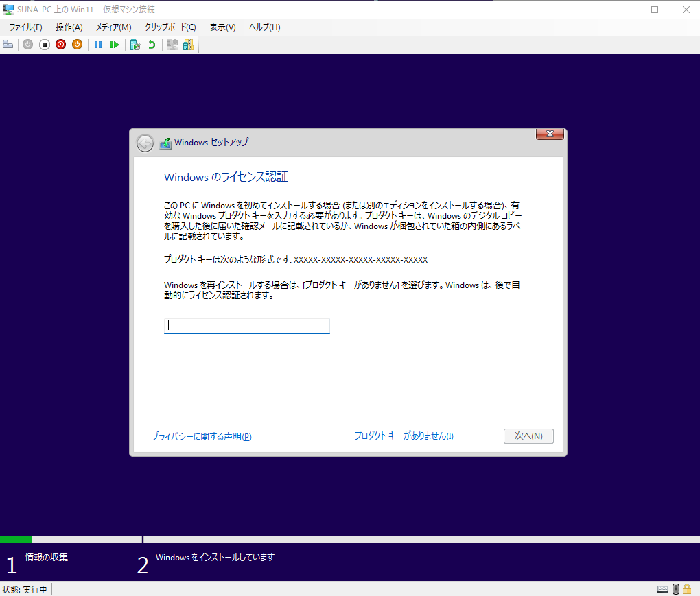Send Ctrl+Alt+Del using the toolbar icon
Viewport: 700px width, 596px height.
[8, 44]
